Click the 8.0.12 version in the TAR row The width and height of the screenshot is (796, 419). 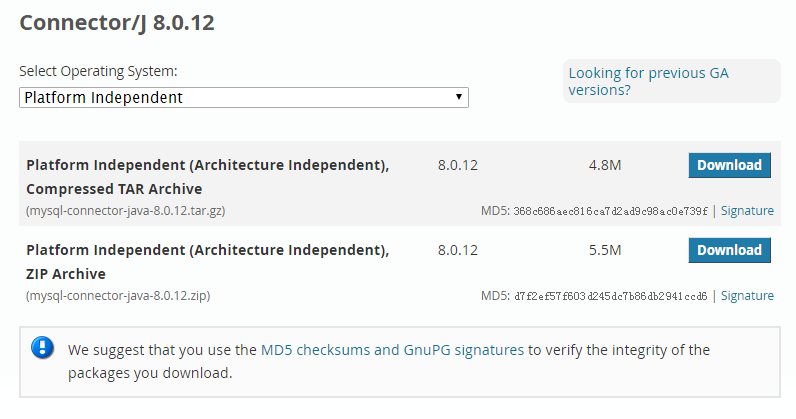coord(460,165)
